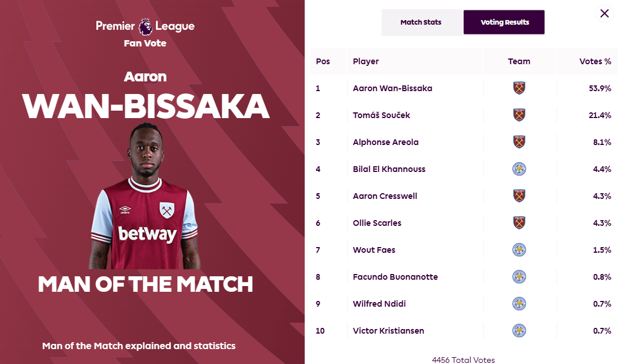
Task: Click Leicester crest next to Wout Faes
Action: pos(519,250)
